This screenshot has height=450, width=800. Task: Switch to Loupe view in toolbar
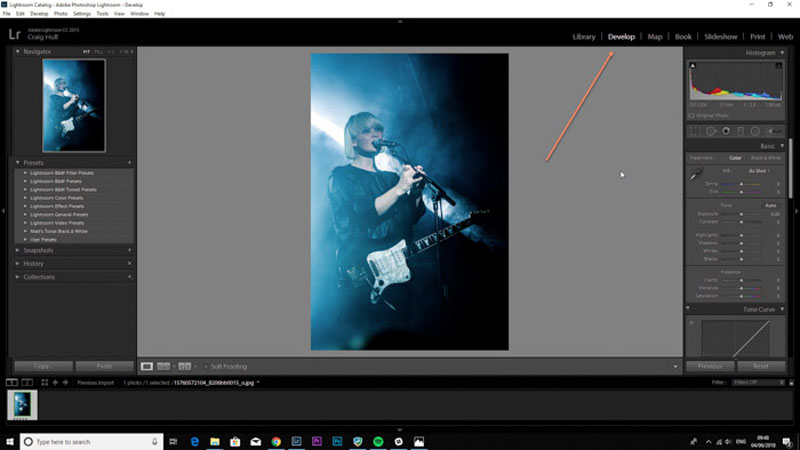(146, 366)
